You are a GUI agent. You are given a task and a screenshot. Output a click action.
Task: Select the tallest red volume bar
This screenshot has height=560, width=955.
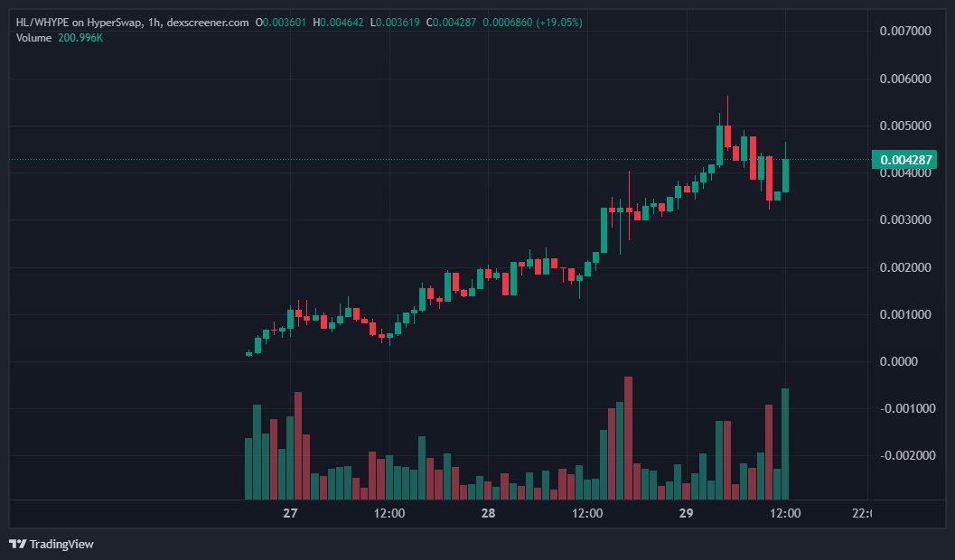click(x=627, y=434)
